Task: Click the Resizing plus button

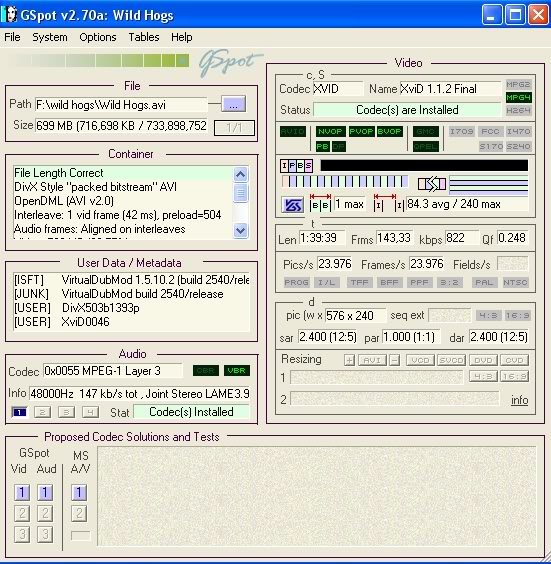Action: [349, 360]
